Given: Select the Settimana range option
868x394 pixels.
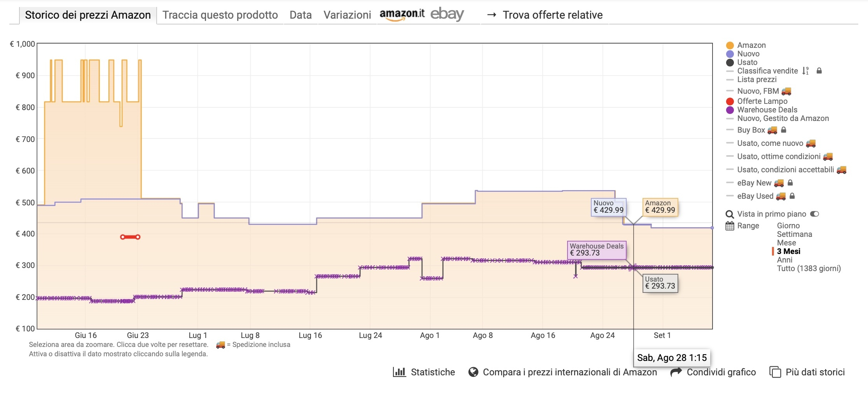Looking at the screenshot, I should [x=794, y=234].
